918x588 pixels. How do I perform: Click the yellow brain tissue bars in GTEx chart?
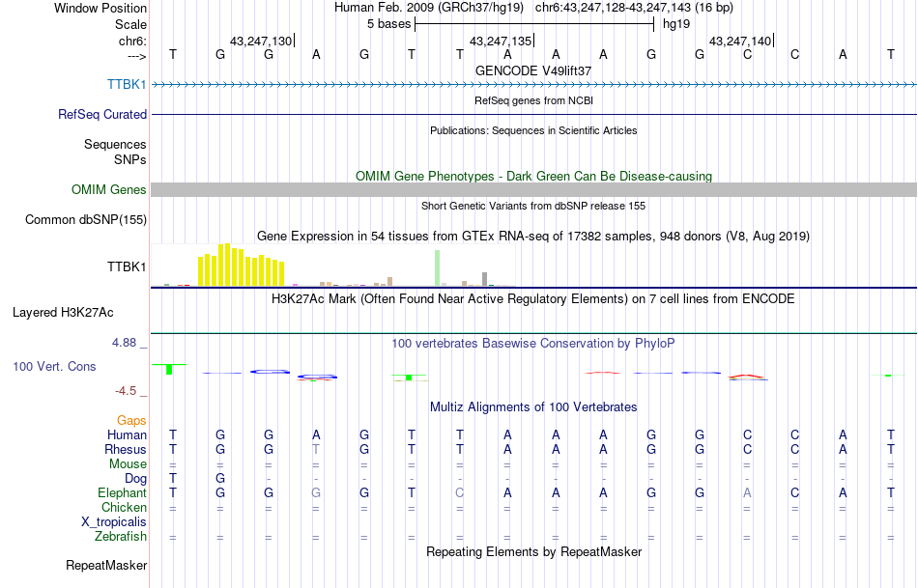pyautogui.click(x=241, y=266)
